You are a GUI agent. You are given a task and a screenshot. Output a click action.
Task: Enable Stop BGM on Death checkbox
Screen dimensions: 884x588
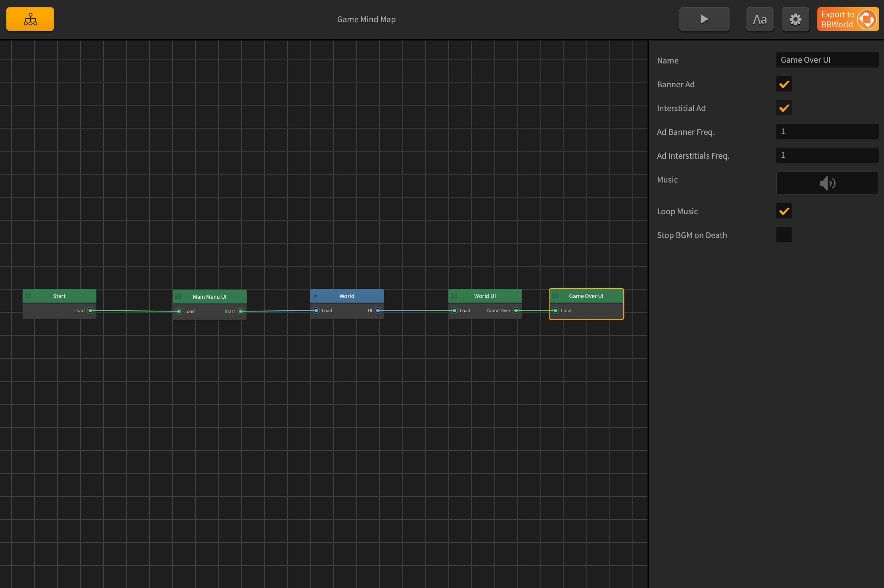pyautogui.click(x=784, y=235)
